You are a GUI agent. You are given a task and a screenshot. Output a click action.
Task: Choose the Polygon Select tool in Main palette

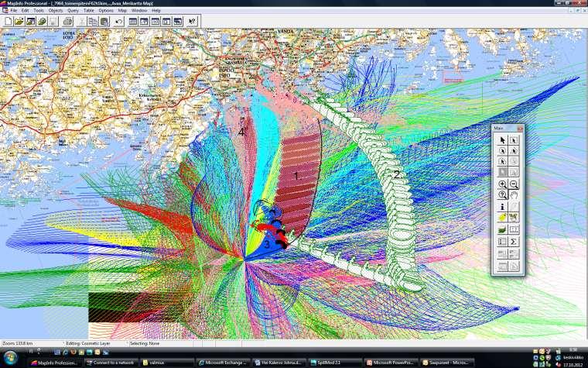click(x=514, y=150)
